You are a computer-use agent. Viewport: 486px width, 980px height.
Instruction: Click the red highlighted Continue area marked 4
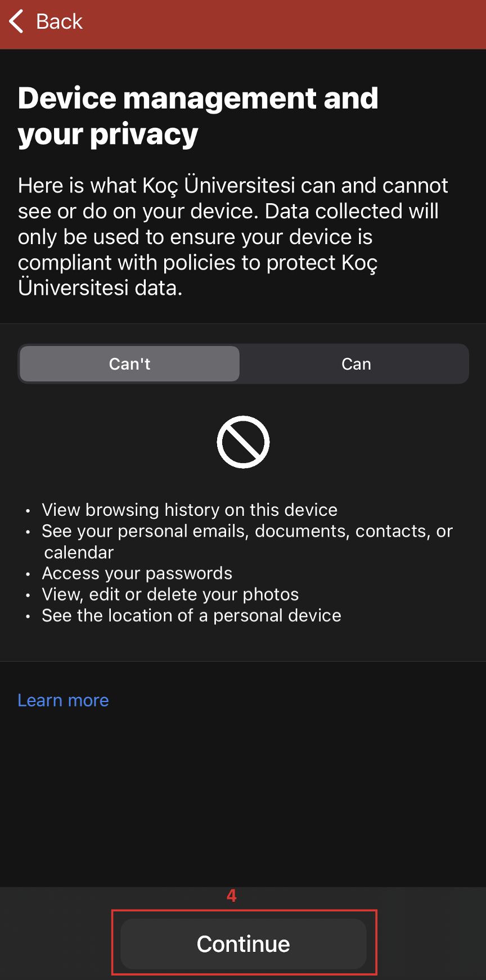(243, 943)
